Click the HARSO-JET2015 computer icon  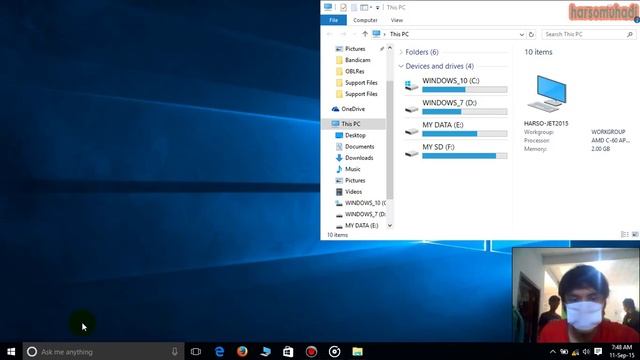pyautogui.click(x=547, y=94)
